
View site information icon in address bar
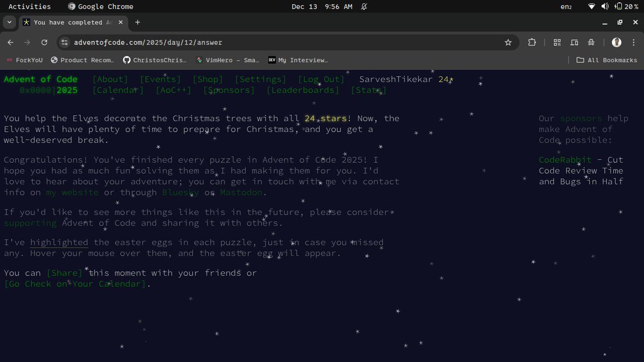pos(64,42)
